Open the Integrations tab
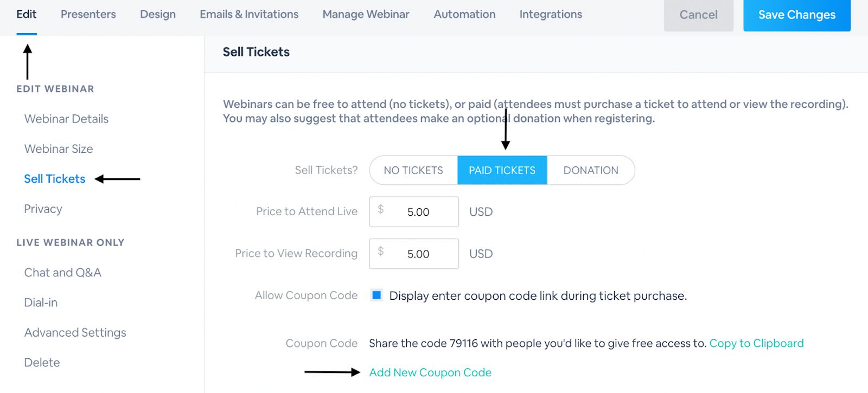868x393 pixels. pos(551,15)
